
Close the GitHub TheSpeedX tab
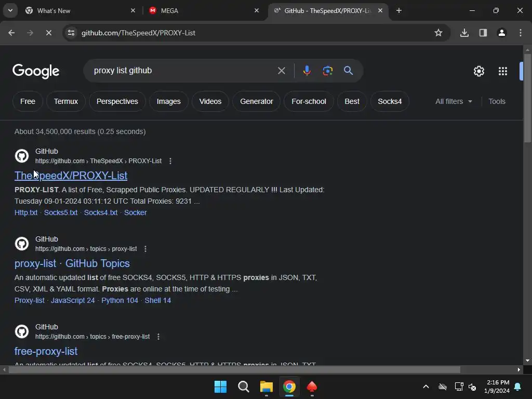coord(380,10)
